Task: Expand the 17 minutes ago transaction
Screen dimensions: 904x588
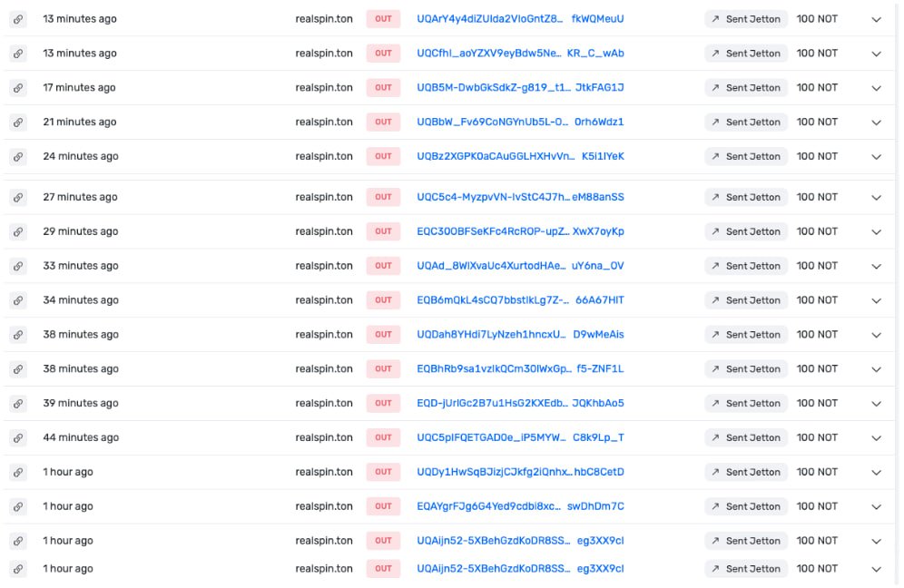Action: point(877,88)
